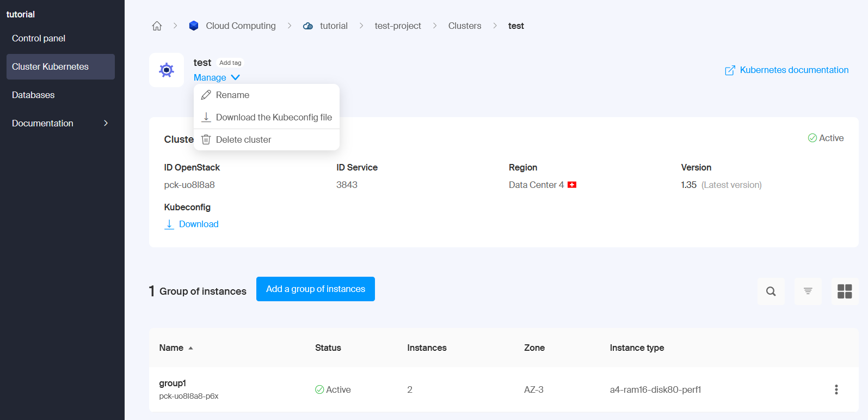The width and height of the screenshot is (868, 420).
Task: Open the Kubernetes documentation link
Action: (787, 70)
